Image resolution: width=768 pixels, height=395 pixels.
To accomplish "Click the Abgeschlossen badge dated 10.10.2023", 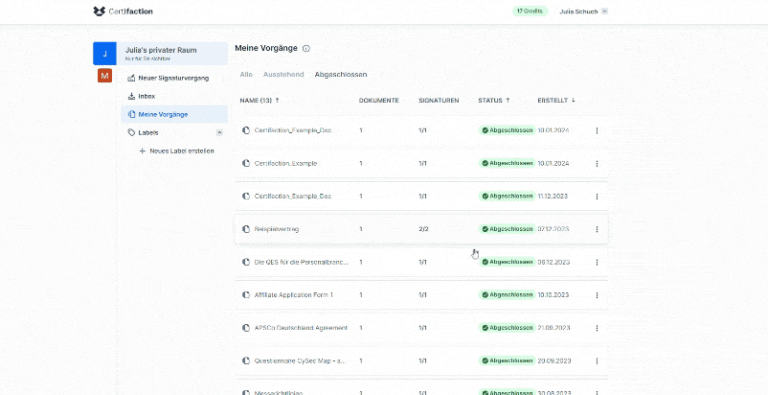I will [507, 295].
